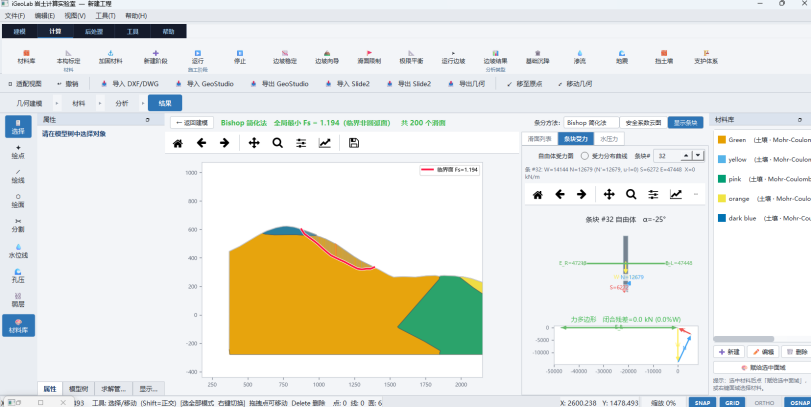Activate the 选择 sidebar tool

(x=18, y=127)
